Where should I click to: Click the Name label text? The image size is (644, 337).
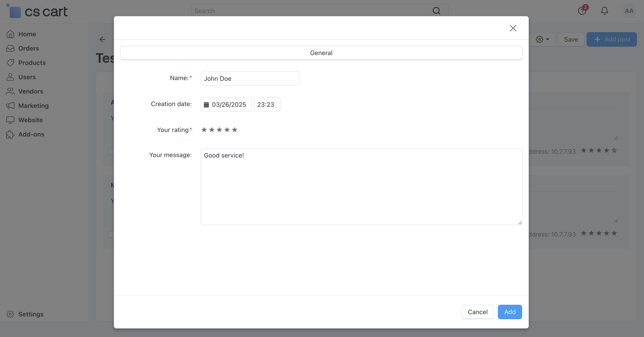(x=179, y=78)
